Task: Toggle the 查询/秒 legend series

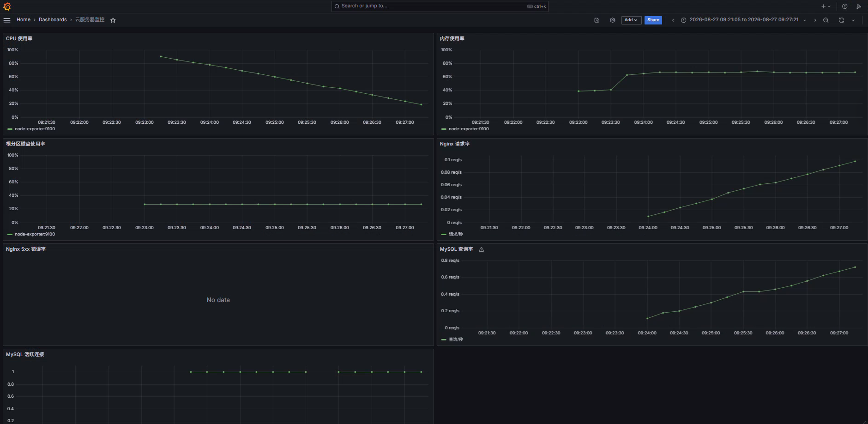Action: (x=455, y=339)
